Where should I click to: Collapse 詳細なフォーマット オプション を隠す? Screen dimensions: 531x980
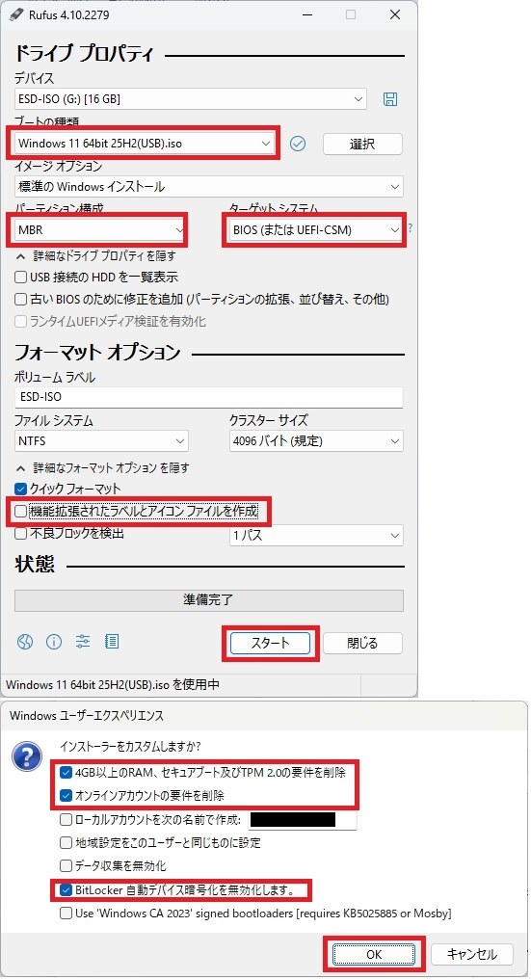tap(102, 467)
